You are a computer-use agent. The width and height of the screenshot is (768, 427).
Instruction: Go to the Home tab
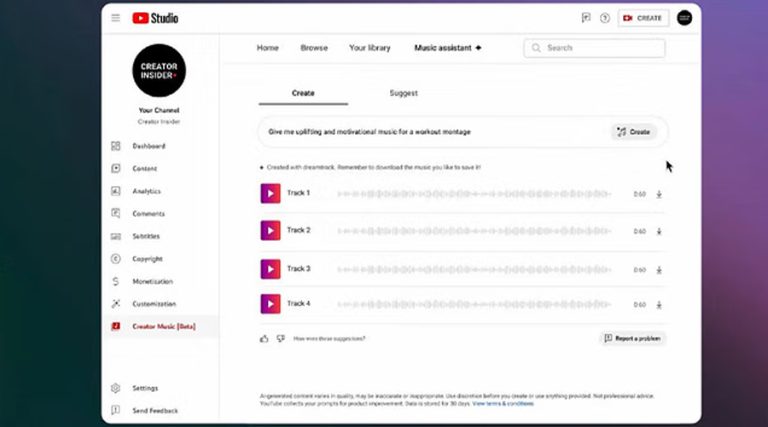coord(267,47)
